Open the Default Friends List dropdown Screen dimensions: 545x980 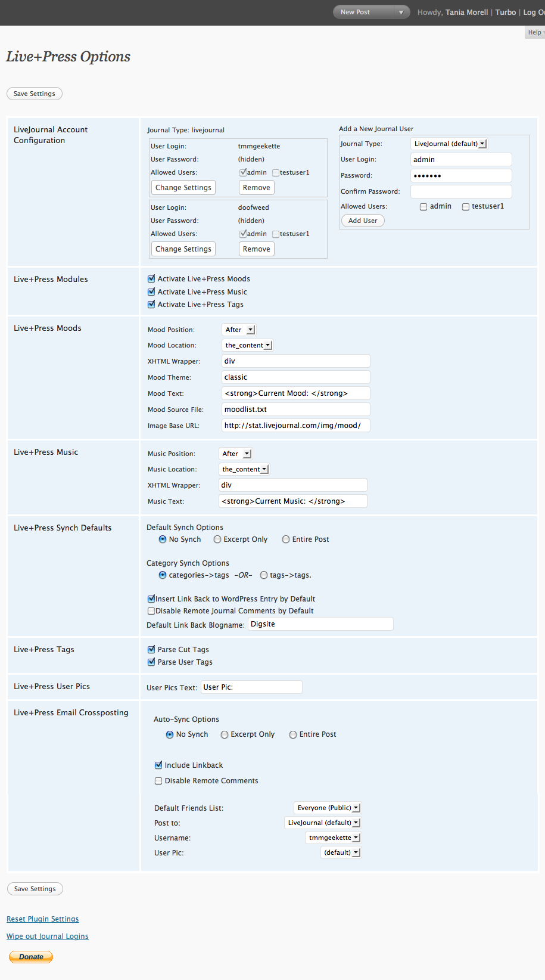coord(328,808)
